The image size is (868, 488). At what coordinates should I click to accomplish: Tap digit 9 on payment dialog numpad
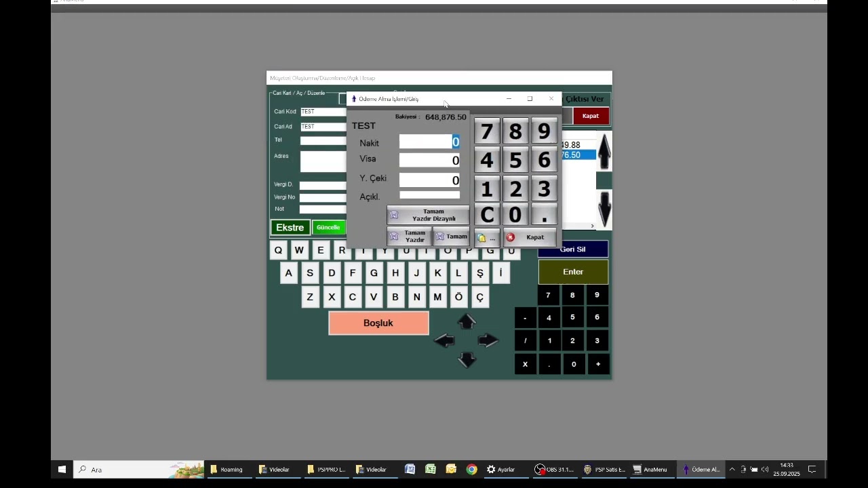coord(544,131)
